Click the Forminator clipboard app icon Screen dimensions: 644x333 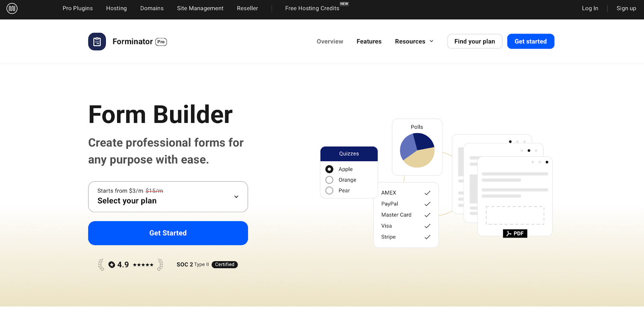tap(97, 41)
